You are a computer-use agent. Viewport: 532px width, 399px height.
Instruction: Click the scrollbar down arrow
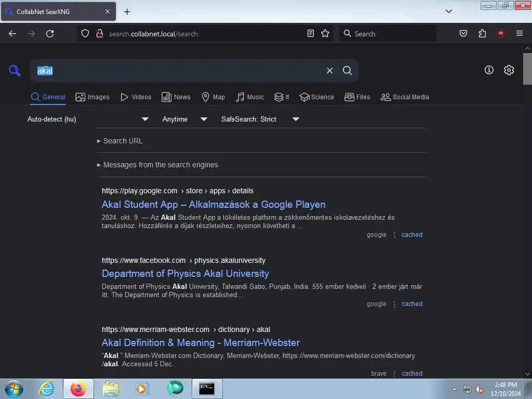(527, 374)
